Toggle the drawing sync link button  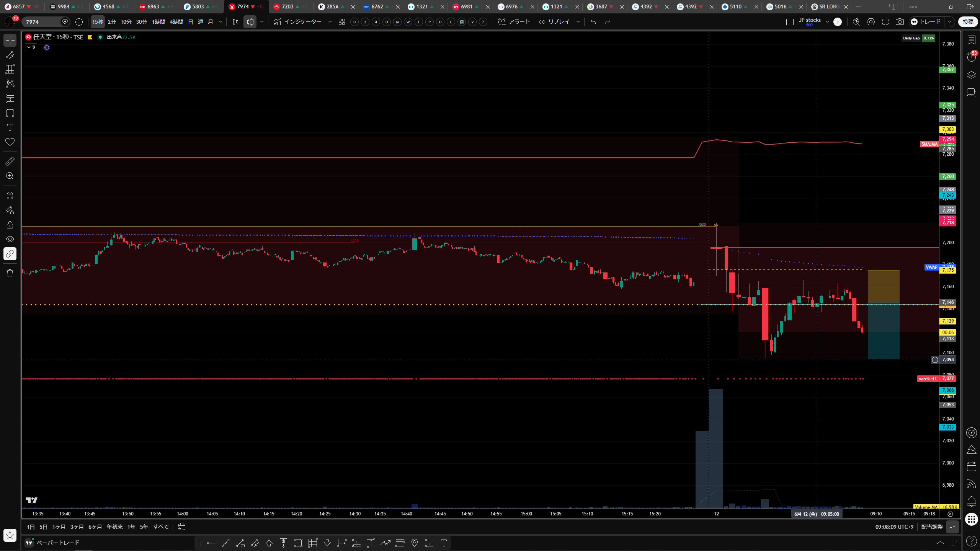coord(10,254)
